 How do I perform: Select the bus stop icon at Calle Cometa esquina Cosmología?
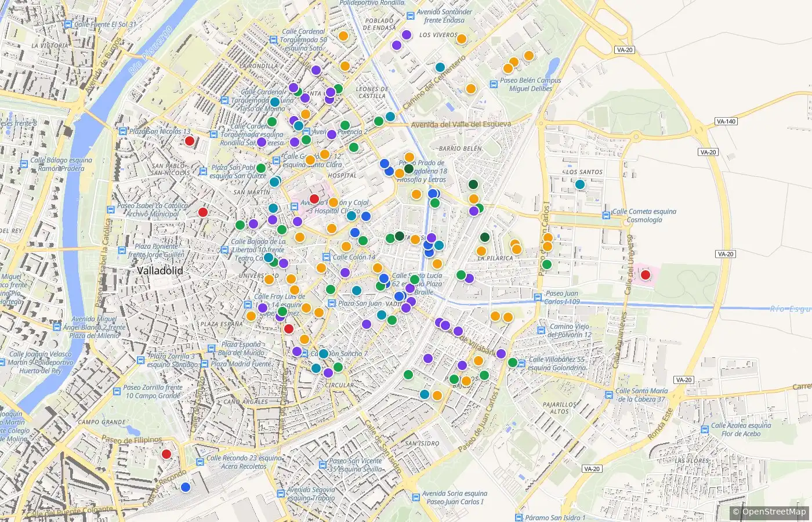click(x=606, y=216)
